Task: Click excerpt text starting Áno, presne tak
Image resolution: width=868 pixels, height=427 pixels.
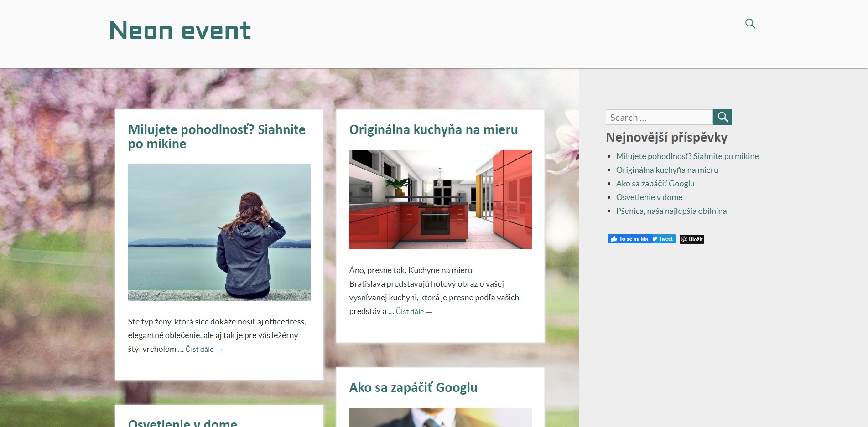Action: (x=434, y=291)
